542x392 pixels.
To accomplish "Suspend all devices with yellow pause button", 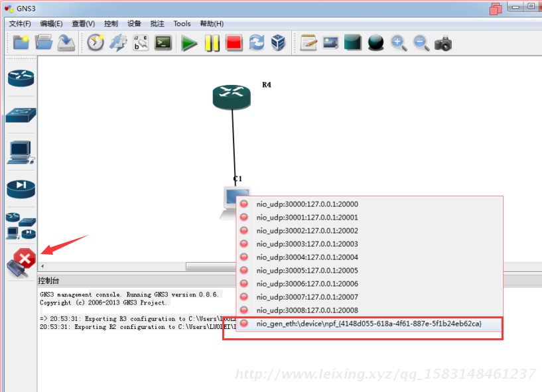I will point(212,44).
